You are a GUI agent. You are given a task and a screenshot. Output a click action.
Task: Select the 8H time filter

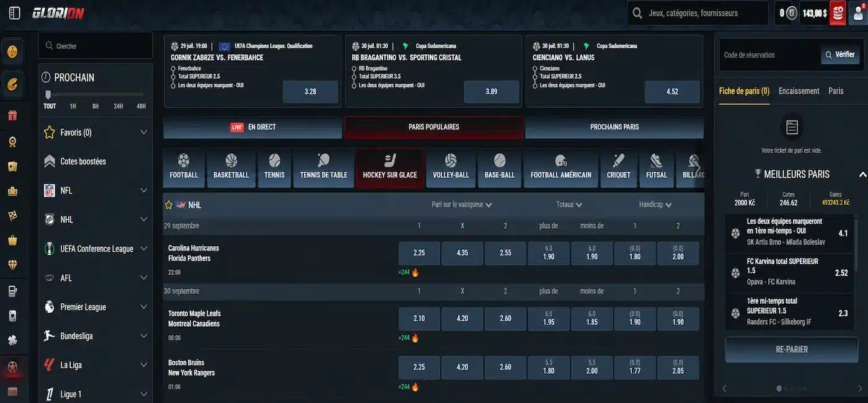pos(95,106)
